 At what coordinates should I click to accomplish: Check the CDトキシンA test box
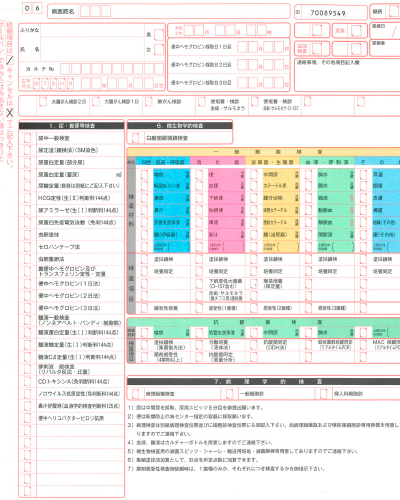(x=28, y=382)
